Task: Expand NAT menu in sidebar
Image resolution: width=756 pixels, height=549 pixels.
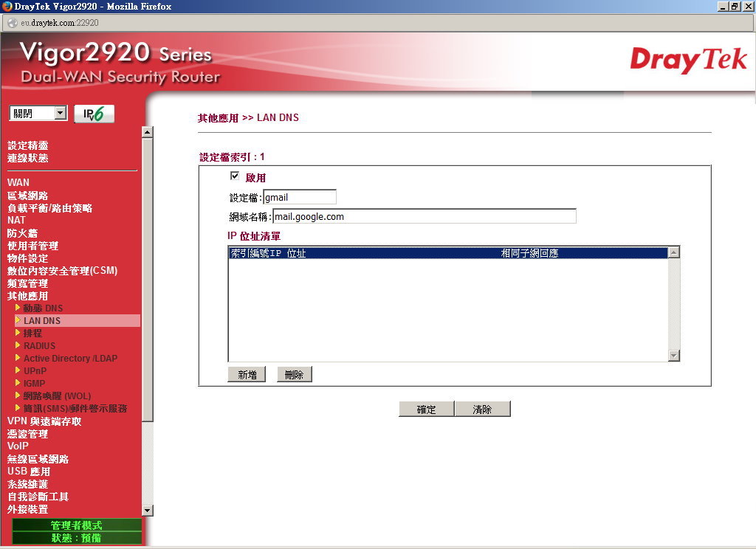Action: [x=16, y=221]
